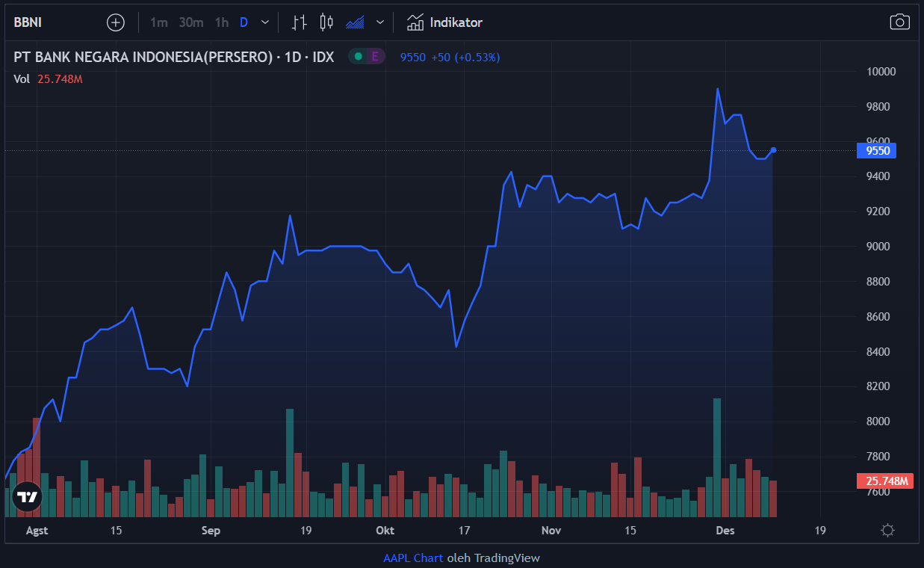This screenshot has width=924, height=568.
Task: Switch to the 30m timeframe
Action: tap(191, 22)
